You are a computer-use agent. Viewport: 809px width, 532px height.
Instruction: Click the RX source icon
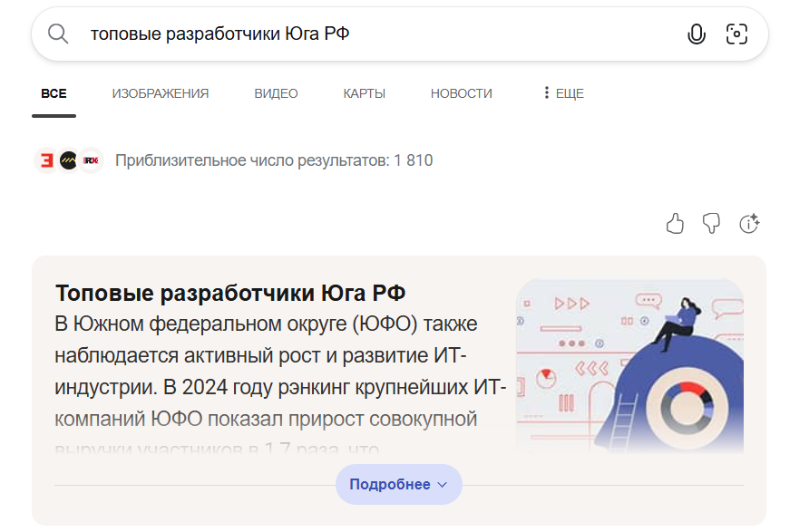tap(91, 160)
